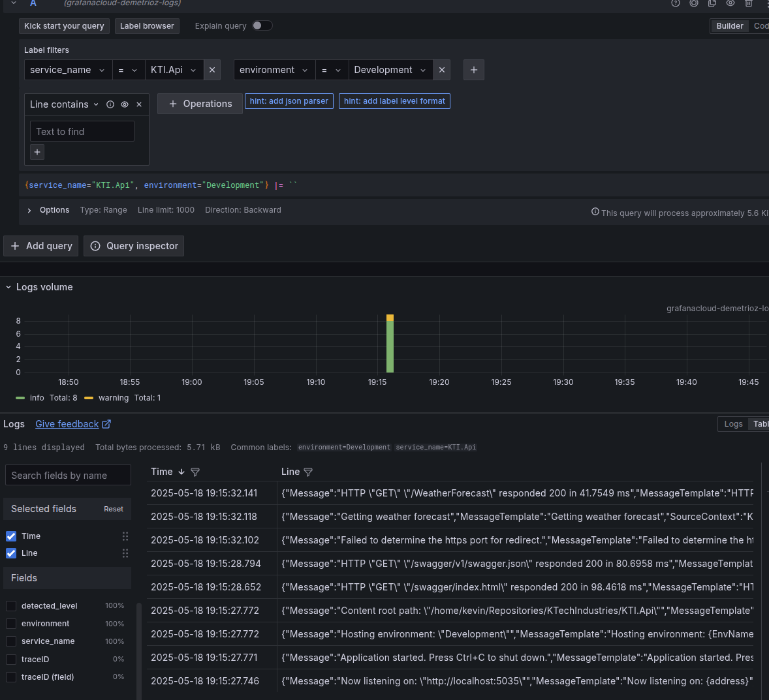
Task: Remove the Line contains operation
Action: click(x=139, y=104)
